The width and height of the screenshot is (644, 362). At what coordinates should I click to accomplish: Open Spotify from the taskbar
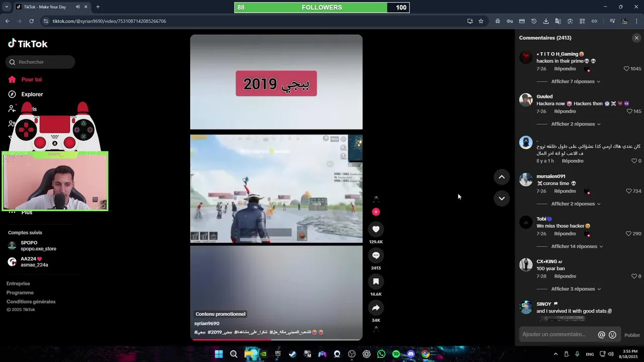pyautogui.click(x=396, y=354)
